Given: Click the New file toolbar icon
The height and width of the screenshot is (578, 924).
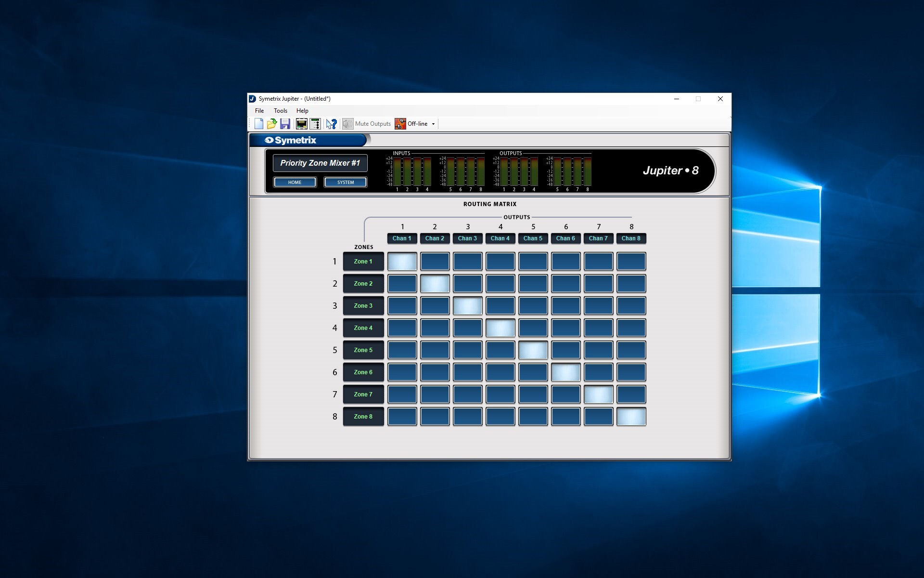Looking at the screenshot, I should (259, 124).
